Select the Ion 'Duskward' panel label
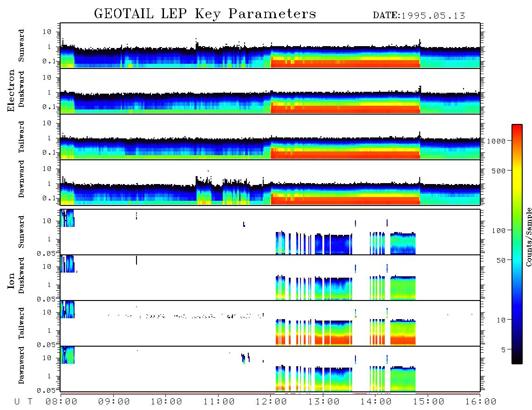 tap(21, 275)
